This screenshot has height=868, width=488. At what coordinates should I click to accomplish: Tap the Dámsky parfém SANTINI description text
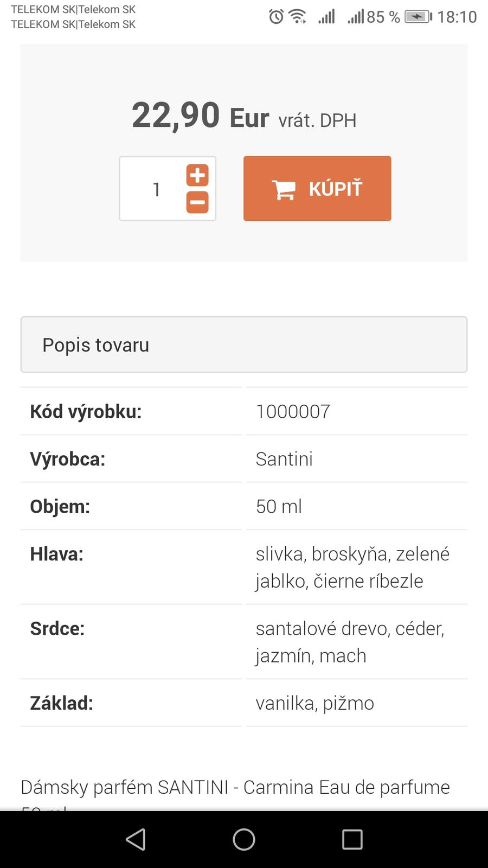click(x=235, y=787)
